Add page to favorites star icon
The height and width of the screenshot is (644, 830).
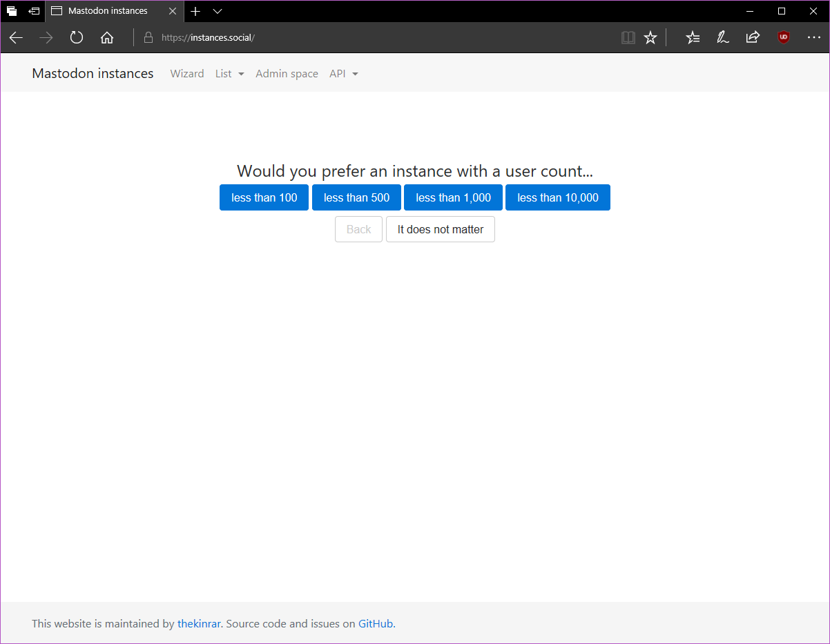tap(650, 38)
